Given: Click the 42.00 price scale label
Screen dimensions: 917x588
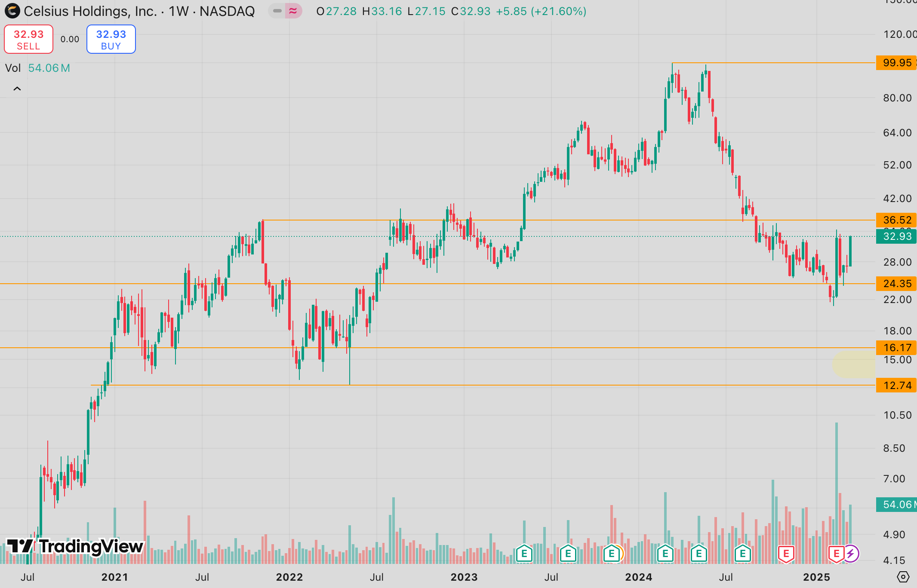Looking at the screenshot, I should (x=897, y=199).
